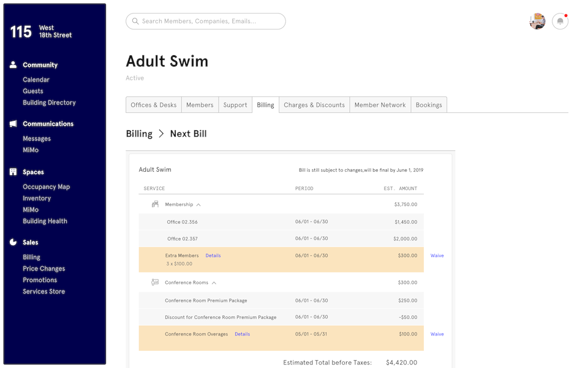Open Billing under Sales in sidebar

coord(31,257)
